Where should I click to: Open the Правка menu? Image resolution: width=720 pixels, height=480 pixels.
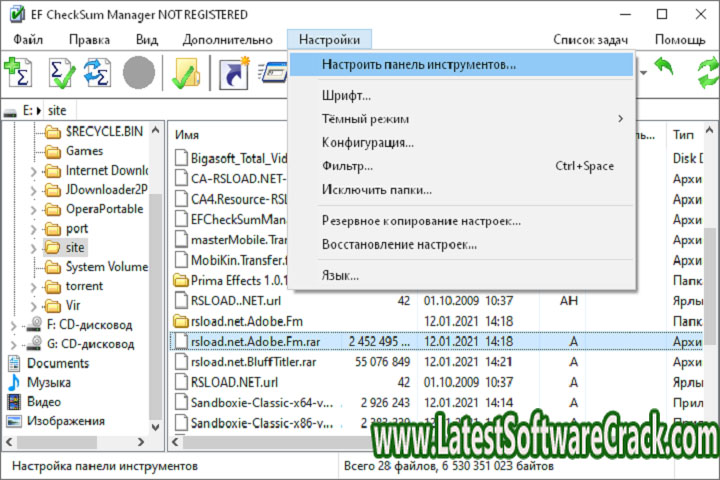(89, 40)
